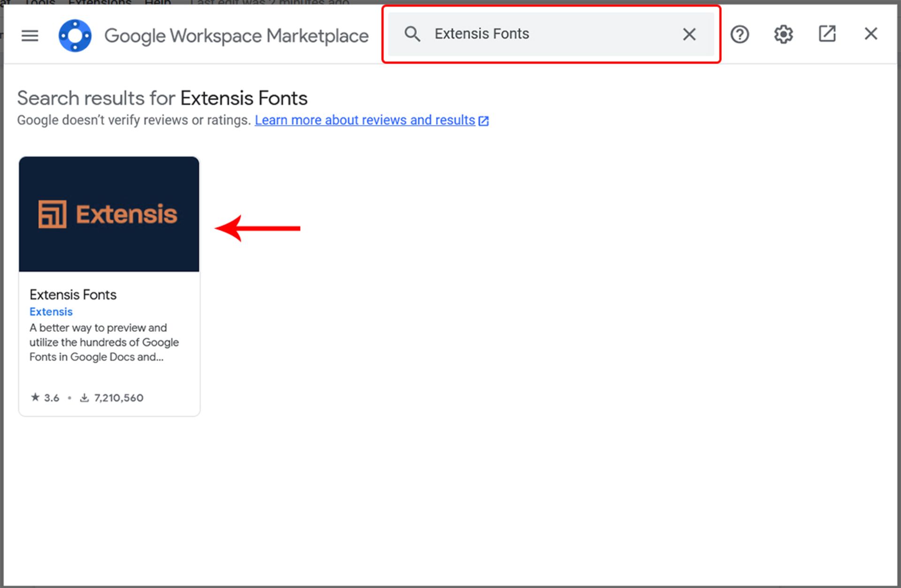Open Marketplace settings gear
The image size is (901, 588).
click(783, 34)
